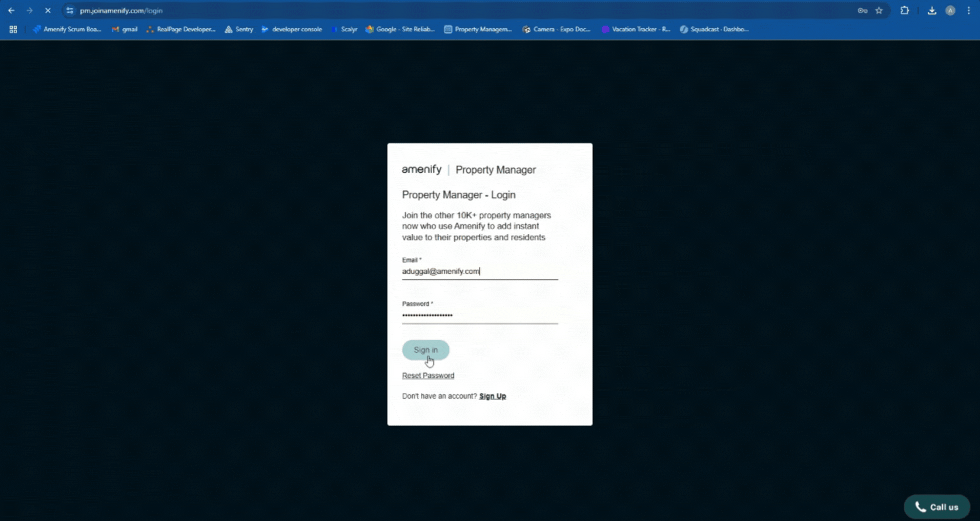Click the Sign in button
Screen dimensions: 980x521
425,350
